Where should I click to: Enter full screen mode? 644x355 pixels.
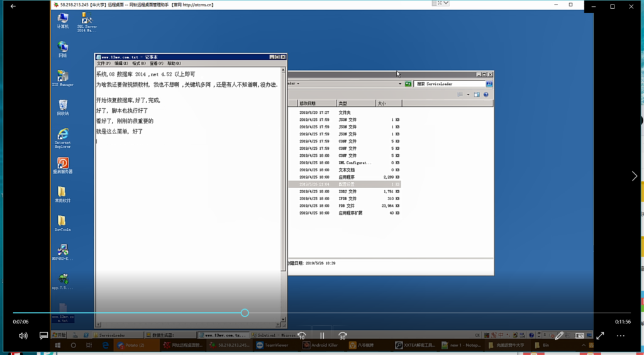pos(600,336)
